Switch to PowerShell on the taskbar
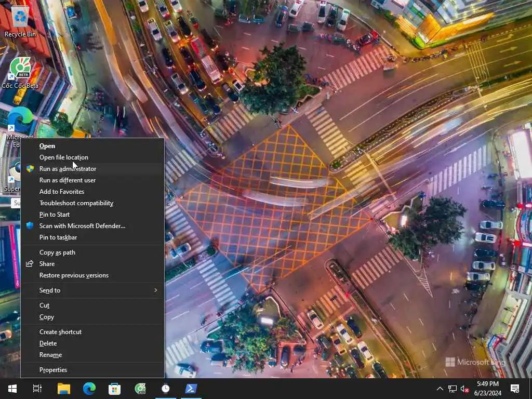This screenshot has width=532, height=399. (191, 389)
